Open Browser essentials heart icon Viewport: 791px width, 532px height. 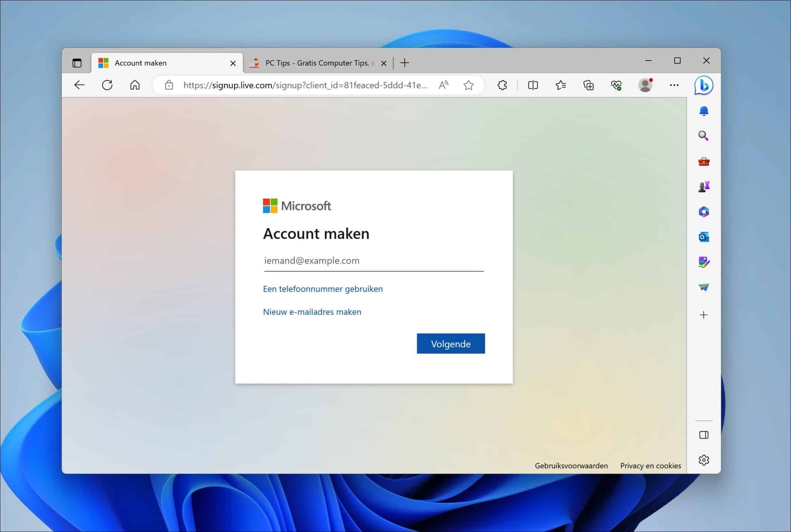[616, 85]
